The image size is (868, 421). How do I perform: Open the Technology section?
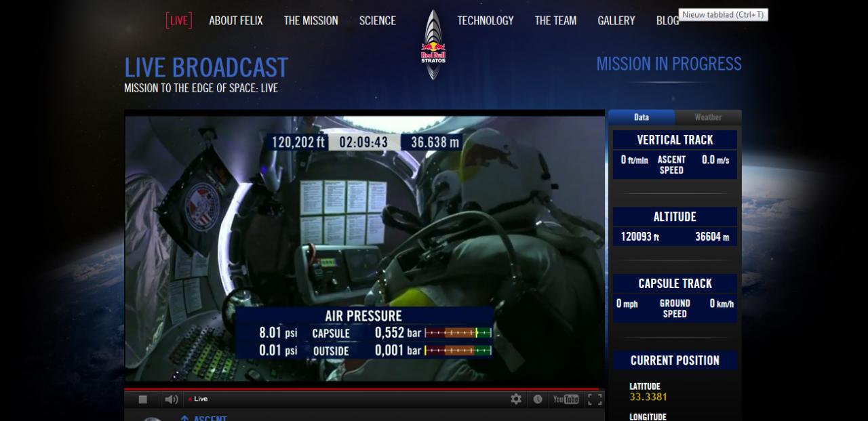pos(486,21)
